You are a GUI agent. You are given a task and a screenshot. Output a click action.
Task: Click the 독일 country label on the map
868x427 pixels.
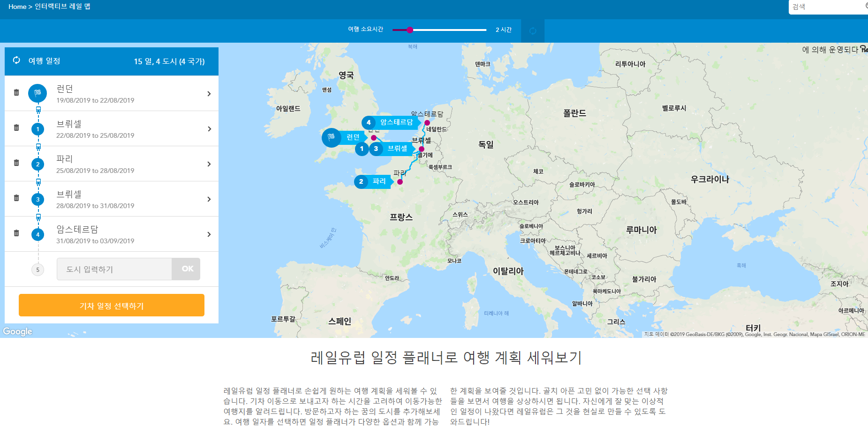coord(486,144)
